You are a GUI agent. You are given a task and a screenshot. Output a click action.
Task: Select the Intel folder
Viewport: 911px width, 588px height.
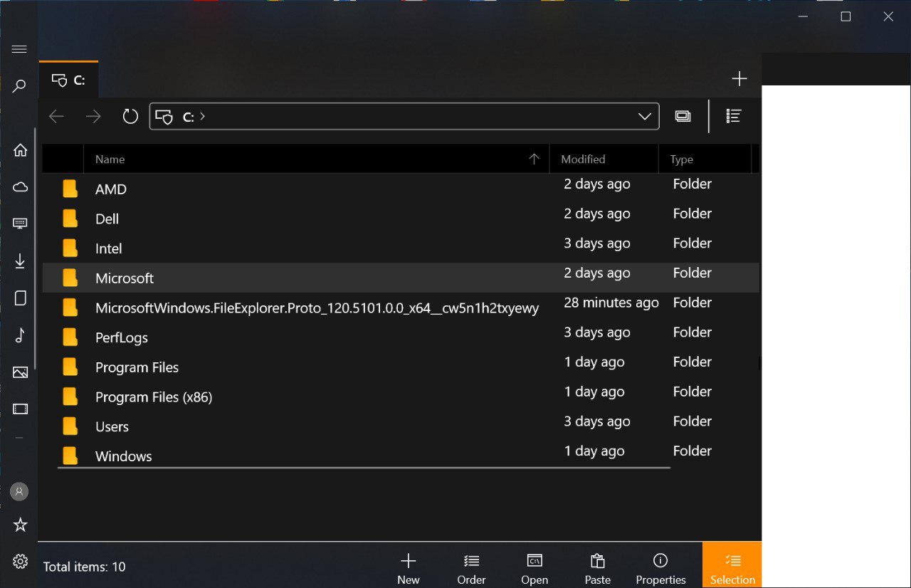401,248
